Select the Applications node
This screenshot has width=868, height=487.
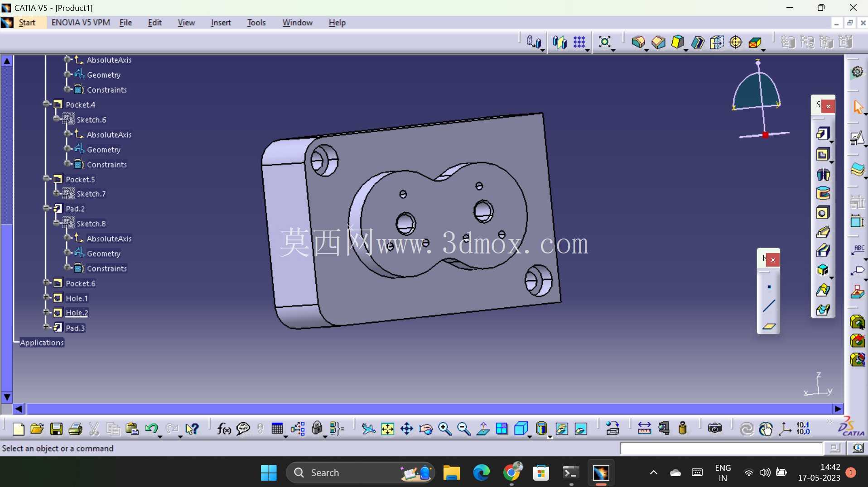click(42, 343)
